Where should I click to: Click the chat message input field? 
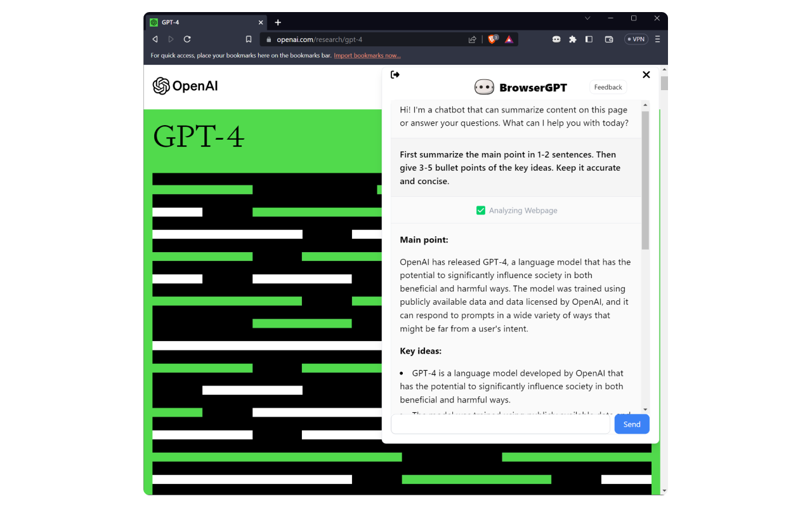[x=501, y=424]
